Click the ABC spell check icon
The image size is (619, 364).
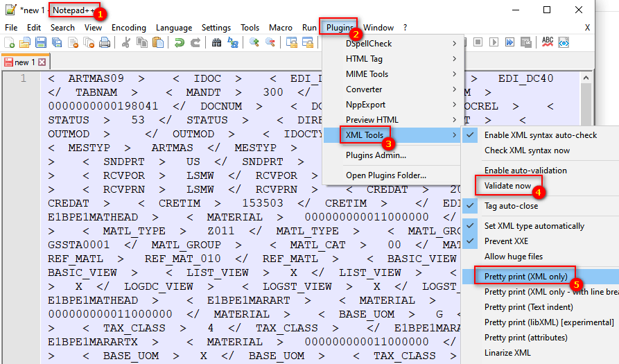[x=548, y=43]
